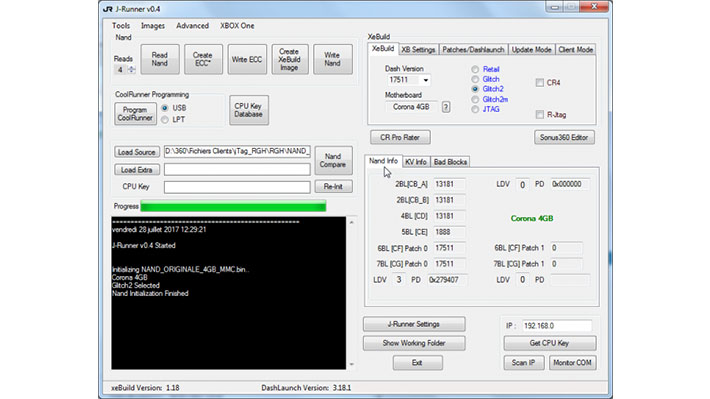Adjust the Reads count stepper
This screenshot has height=399, width=710.
point(131,69)
